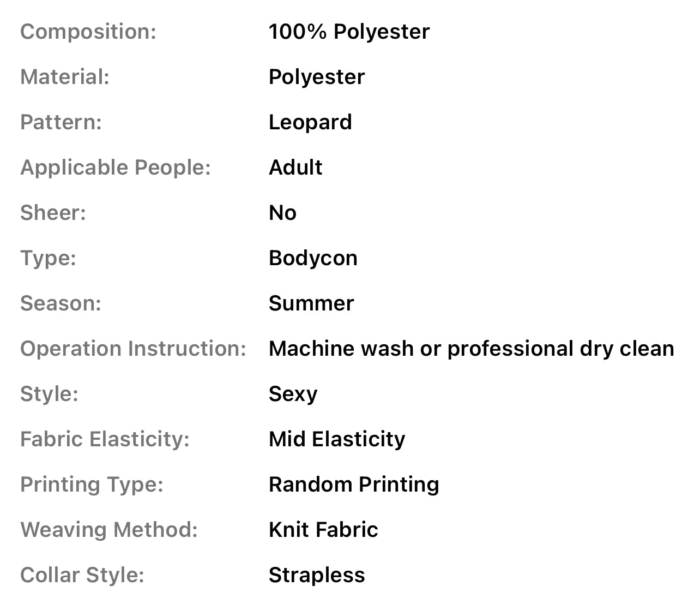Click the Random Printing value
This screenshot has height=598, width=700.
coord(354,485)
